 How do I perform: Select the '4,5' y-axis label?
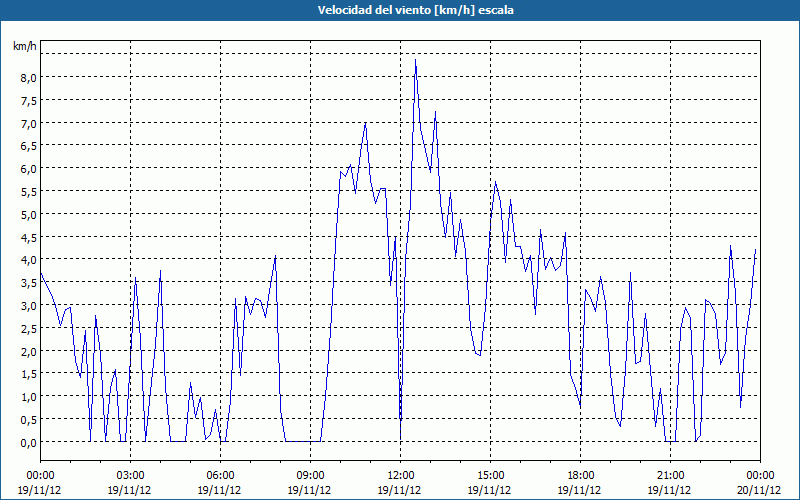[29, 237]
